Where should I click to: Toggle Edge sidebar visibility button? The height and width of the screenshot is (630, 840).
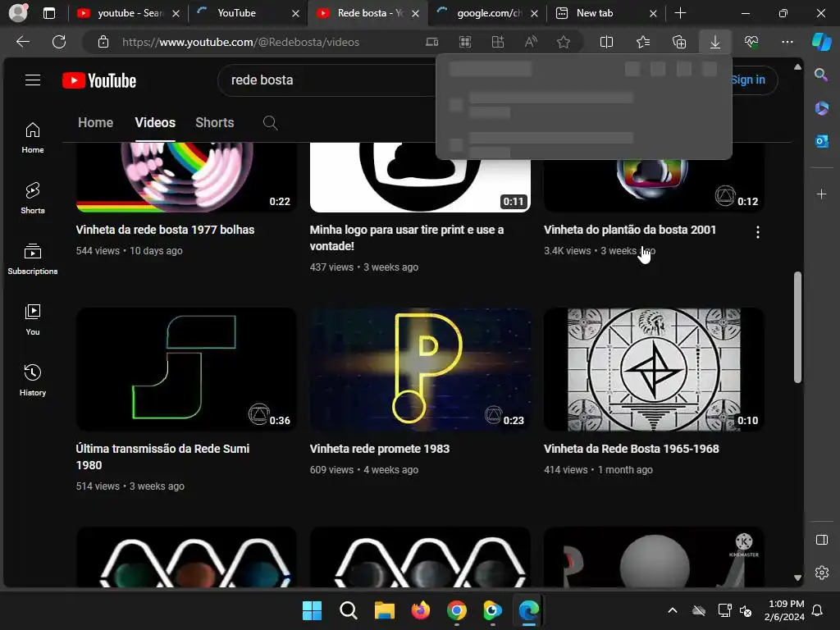(821, 540)
